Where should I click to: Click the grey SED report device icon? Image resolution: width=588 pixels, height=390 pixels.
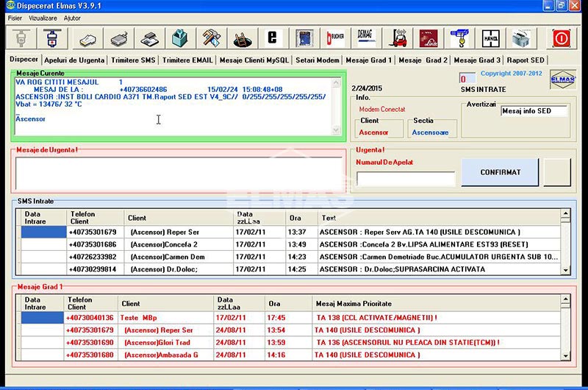pos(521,38)
